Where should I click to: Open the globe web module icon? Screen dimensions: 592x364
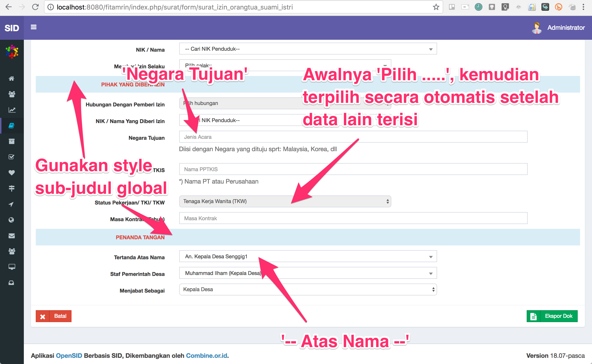tap(12, 219)
